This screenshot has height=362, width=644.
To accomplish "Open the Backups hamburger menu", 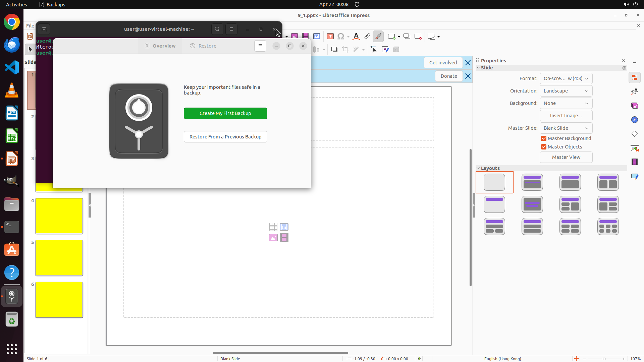I will [260, 46].
